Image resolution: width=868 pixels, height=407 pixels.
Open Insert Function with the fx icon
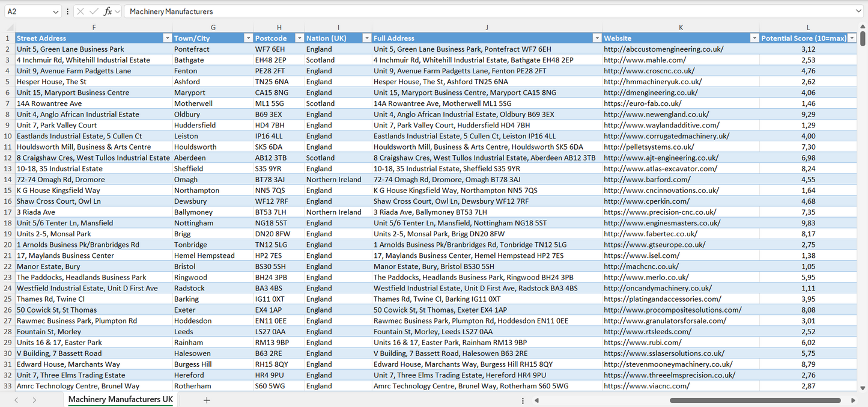point(108,11)
